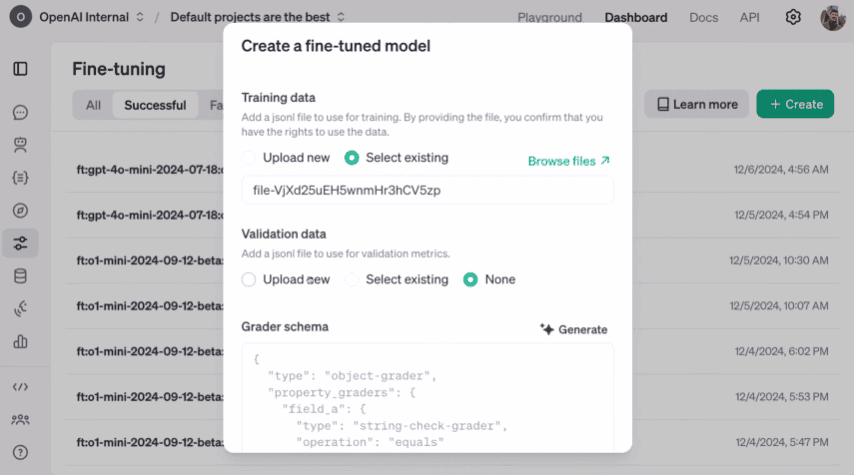Expand the OpenAI Internal organization switcher
This screenshot has width=854, height=475.
[91, 17]
